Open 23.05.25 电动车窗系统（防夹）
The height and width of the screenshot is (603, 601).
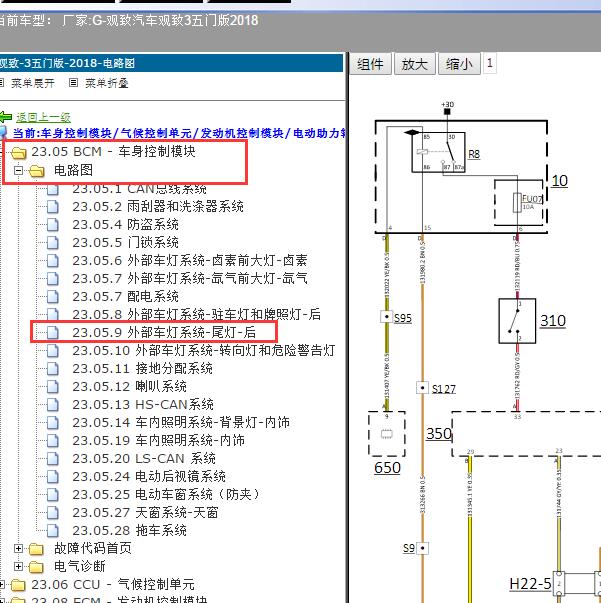[x=166, y=494]
